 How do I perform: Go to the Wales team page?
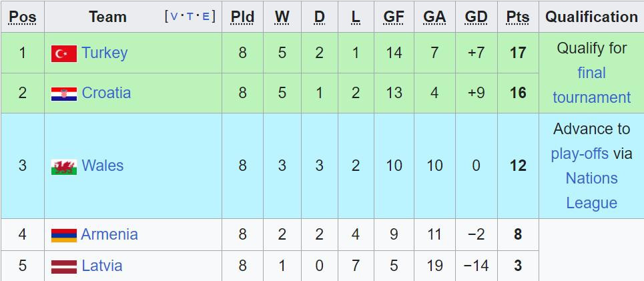pyautogui.click(x=103, y=166)
